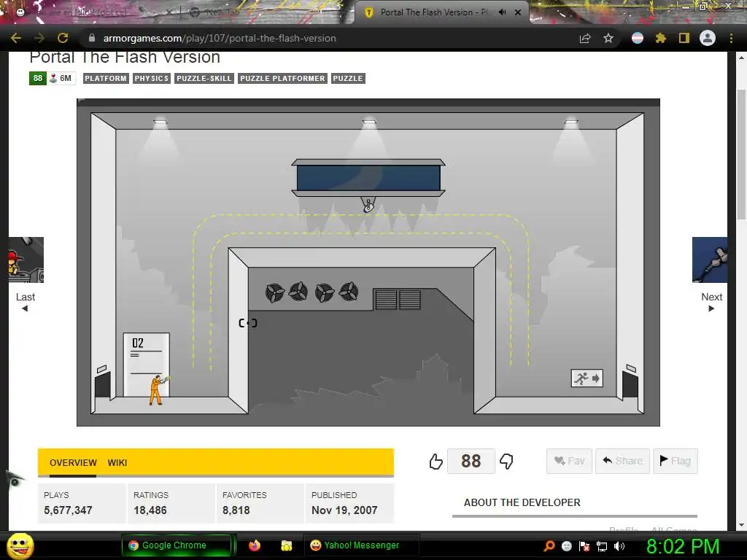
Task: Focus the armorgames.com address bar
Action: 219,38
